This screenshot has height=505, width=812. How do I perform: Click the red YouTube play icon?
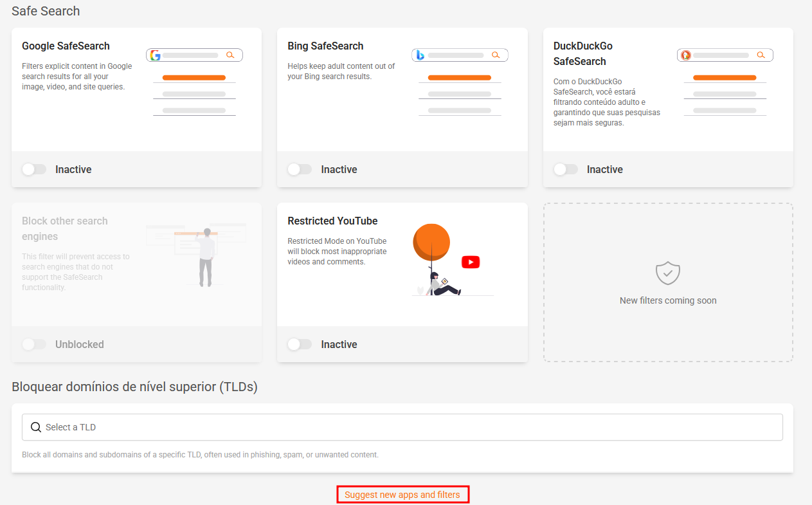471,262
